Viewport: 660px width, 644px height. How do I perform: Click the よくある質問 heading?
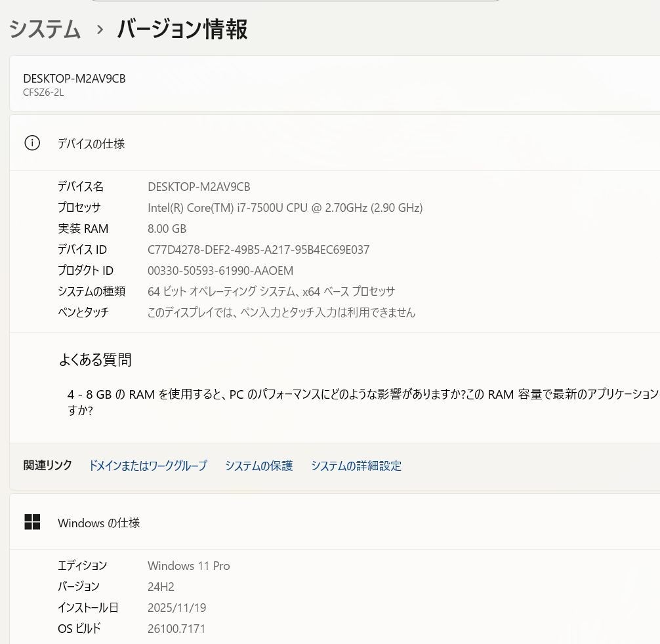[x=95, y=359]
